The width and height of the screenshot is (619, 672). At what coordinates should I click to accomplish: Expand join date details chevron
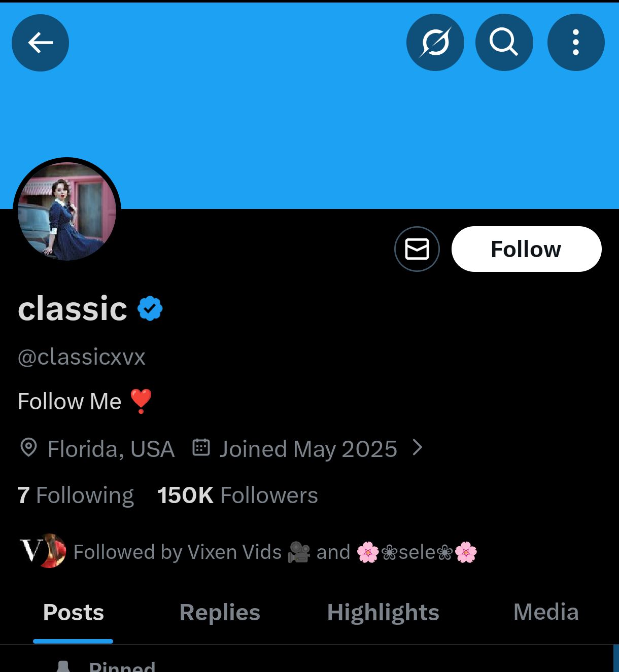tap(417, 447)
